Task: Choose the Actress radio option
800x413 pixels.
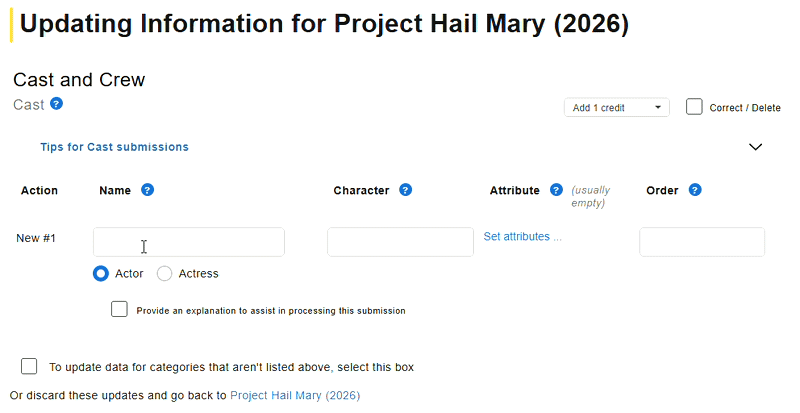Action: (x=165, y=273)
